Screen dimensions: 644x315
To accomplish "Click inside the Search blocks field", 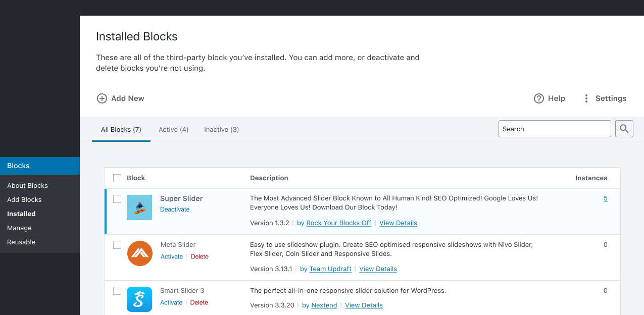I will 555,129.
